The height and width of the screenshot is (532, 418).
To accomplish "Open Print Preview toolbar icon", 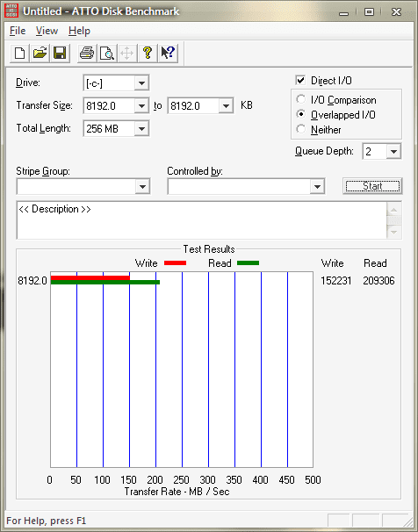I will (107, 54).
